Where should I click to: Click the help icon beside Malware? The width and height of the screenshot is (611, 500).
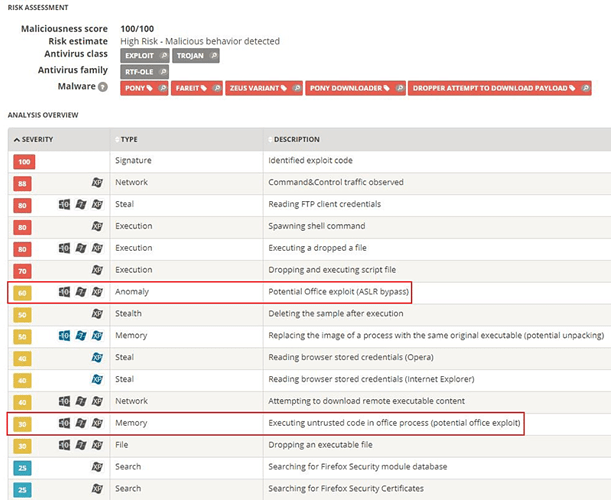click(103, 87)
